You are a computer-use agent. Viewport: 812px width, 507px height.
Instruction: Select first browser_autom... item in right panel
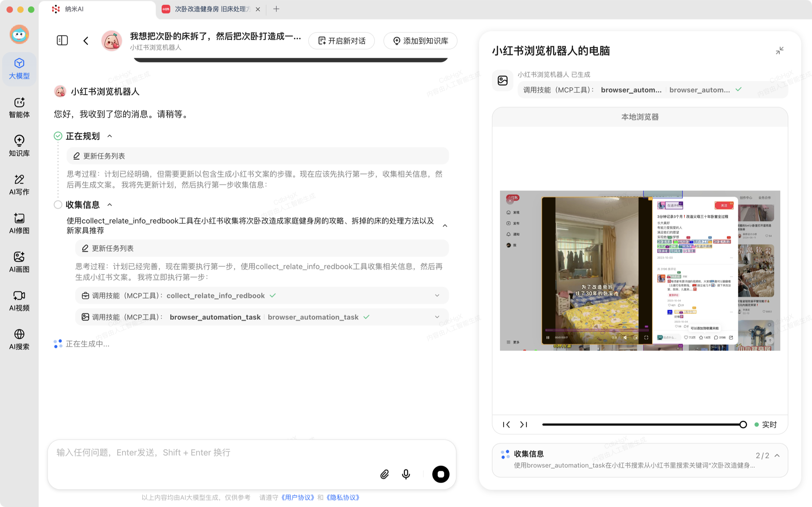click(631, 90)
